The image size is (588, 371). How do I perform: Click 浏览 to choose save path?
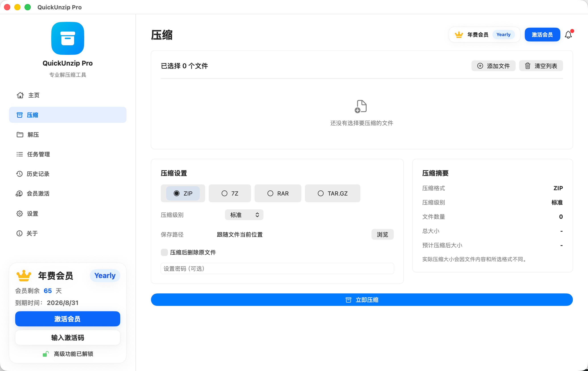(x=382, y=234)
